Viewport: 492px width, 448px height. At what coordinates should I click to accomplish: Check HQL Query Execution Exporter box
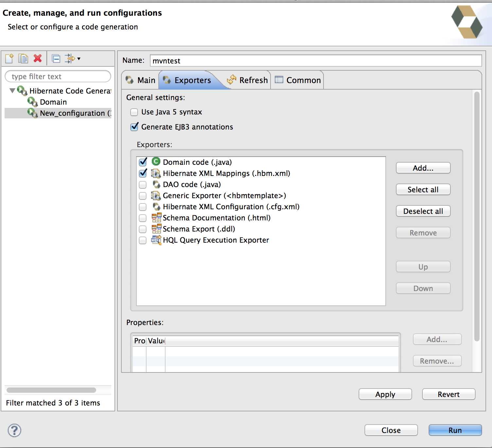(143, 240)
